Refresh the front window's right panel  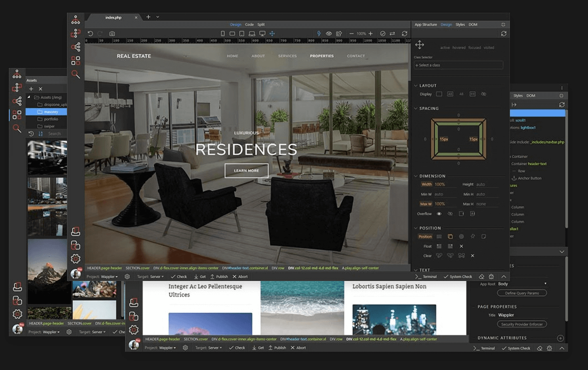tap(504, 33)
